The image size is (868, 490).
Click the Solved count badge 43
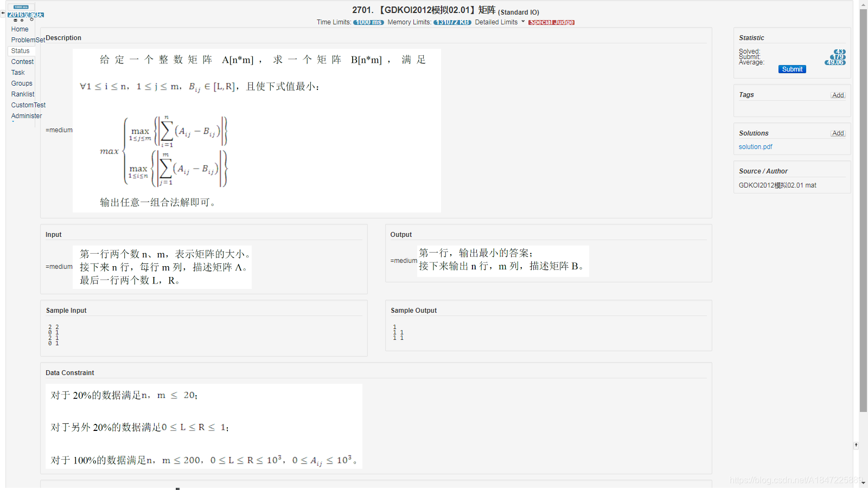tap(840, 51)
